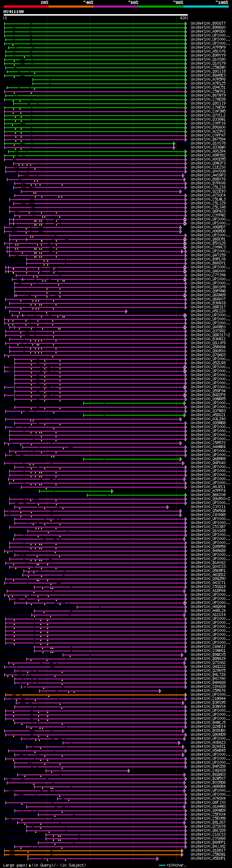Open hit UniRef100_B9H660
This screenshot has width=232, height=868.
pos(208,27)
